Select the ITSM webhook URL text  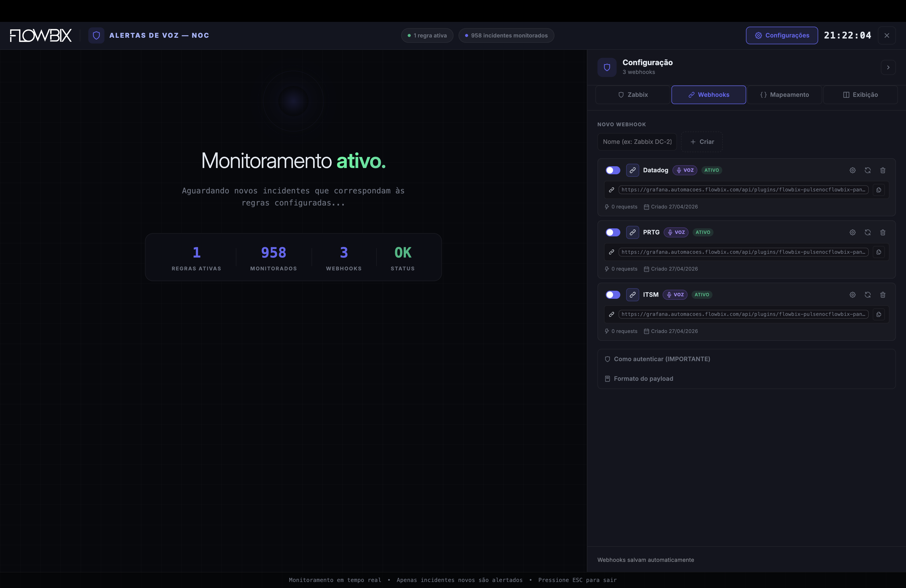[743, 315]
